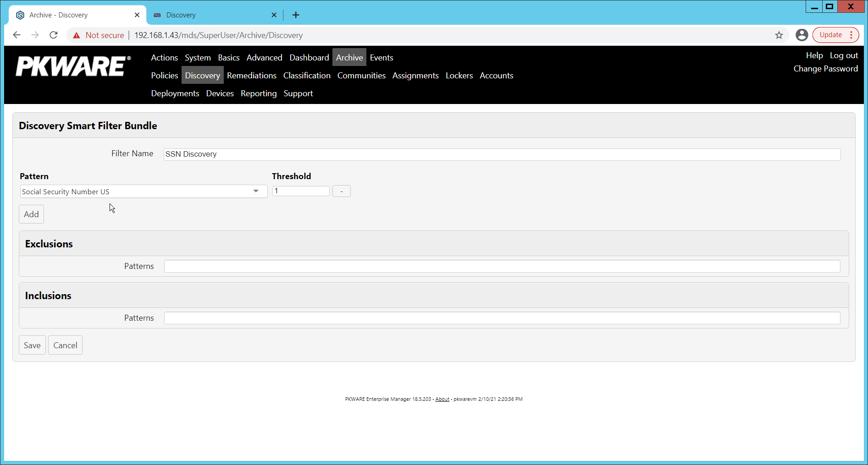868x465 pixels.
Task: Open the Reporting page
Action: 259,93
